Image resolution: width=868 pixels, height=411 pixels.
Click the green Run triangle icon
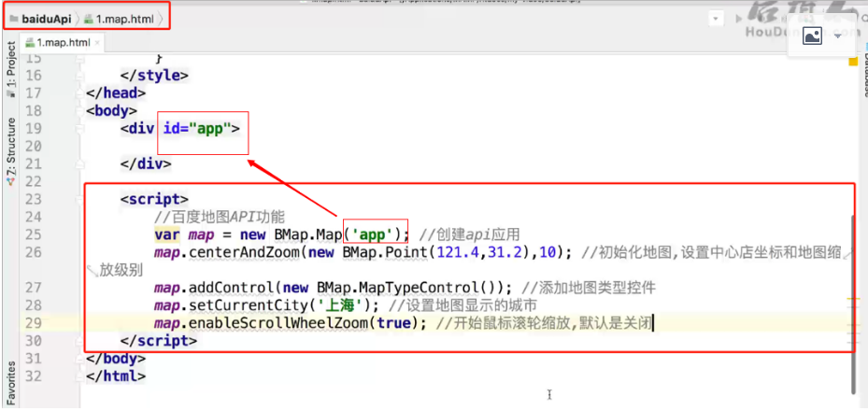[x=738, y=20]
